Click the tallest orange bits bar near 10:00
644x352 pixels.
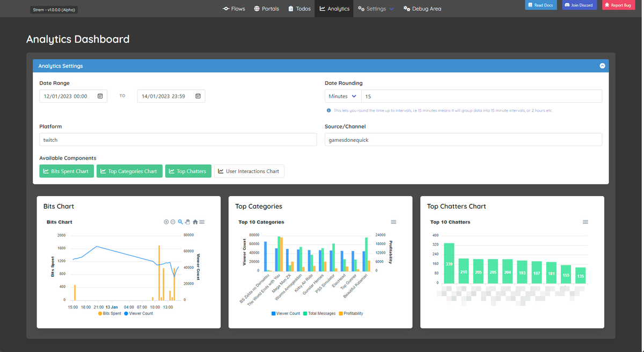(x=159, y=272)
